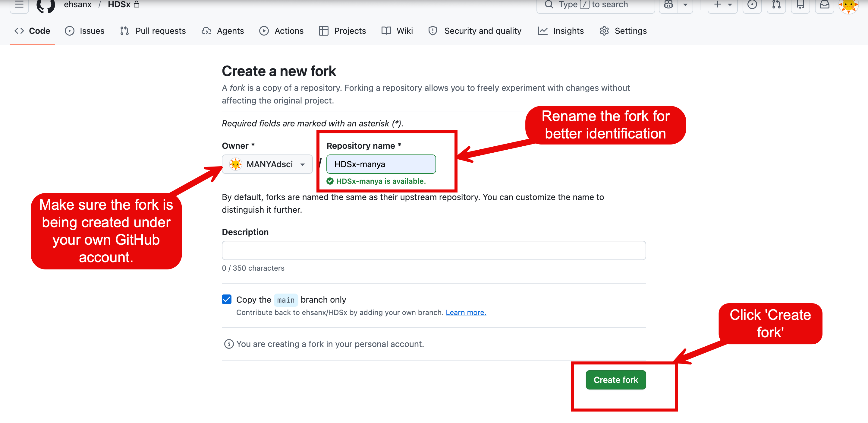Click the 'main' branch label

point(286,300)
